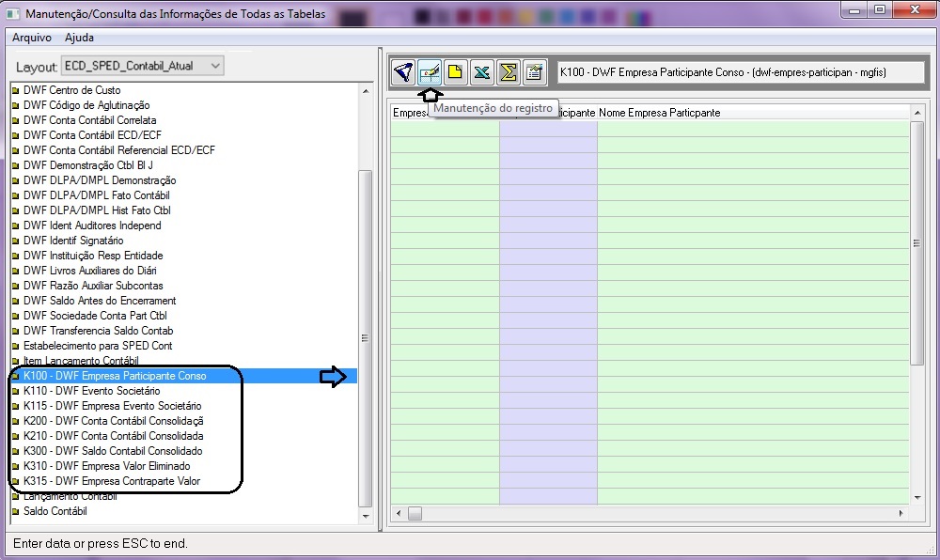Select Estabelecimento para SPED Cont table

pyautogui.click(x=98, y=346)
